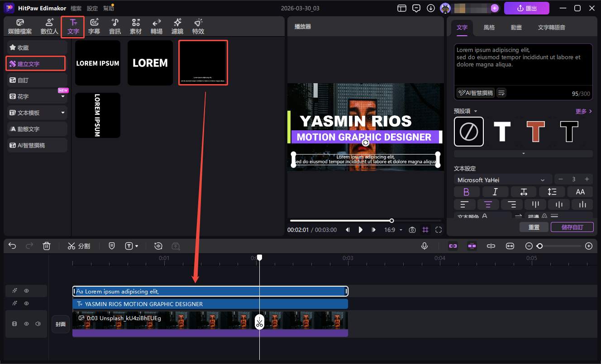The height and width of the screenshot is (364, 601).
Task: Delete selected clip with trash icon
Action: pyautogui.click(x=47, y=246)
